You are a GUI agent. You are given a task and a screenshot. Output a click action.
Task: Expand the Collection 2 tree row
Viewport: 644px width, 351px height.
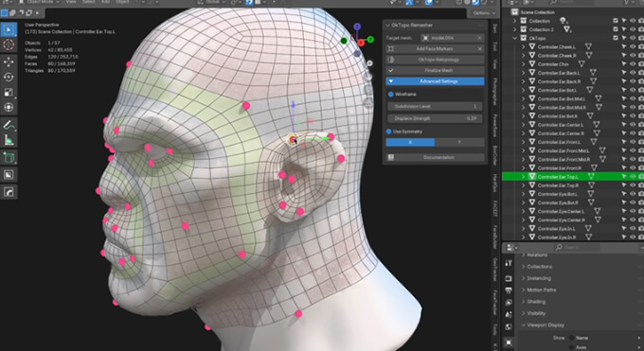click(514, 29)
